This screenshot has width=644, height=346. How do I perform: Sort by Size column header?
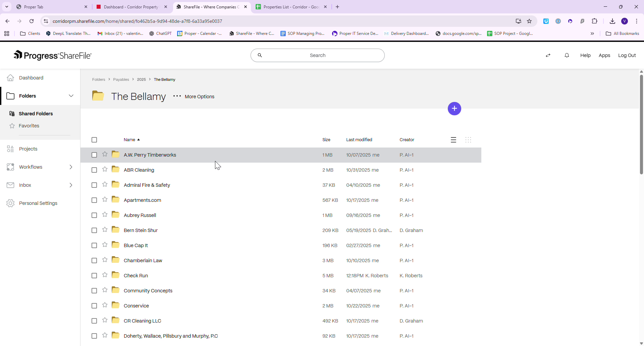(x=326, y=140)
